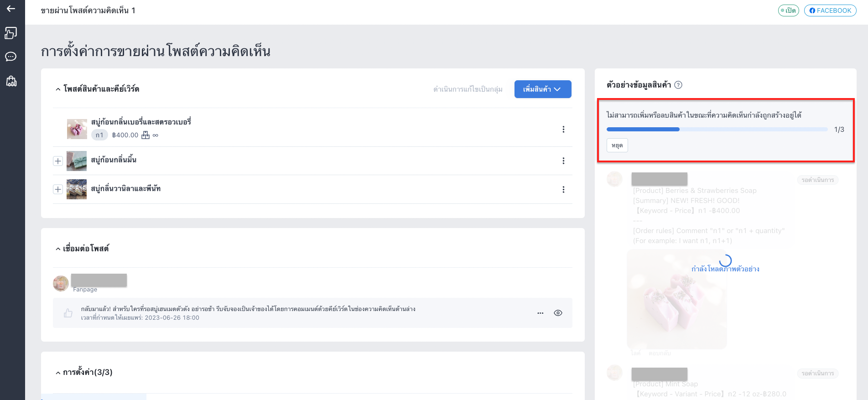Open the ellipsis menu on the connected post
Viewport: 868px width, 400px height.
[541, 313]
